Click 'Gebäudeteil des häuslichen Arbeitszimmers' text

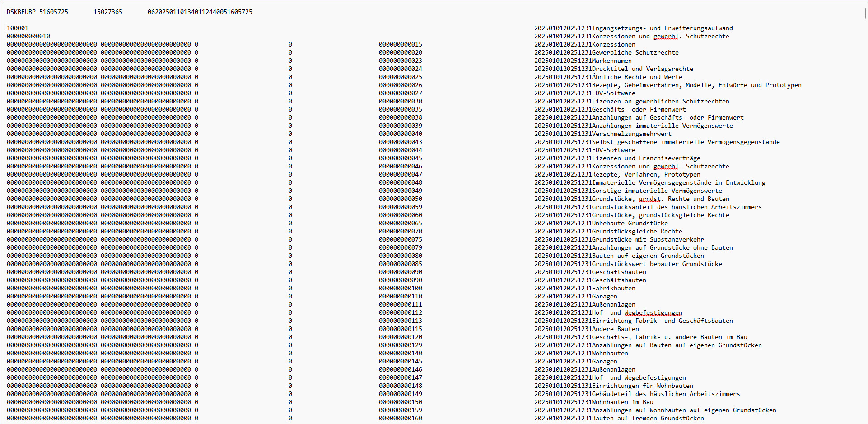(x=666, y=394)
